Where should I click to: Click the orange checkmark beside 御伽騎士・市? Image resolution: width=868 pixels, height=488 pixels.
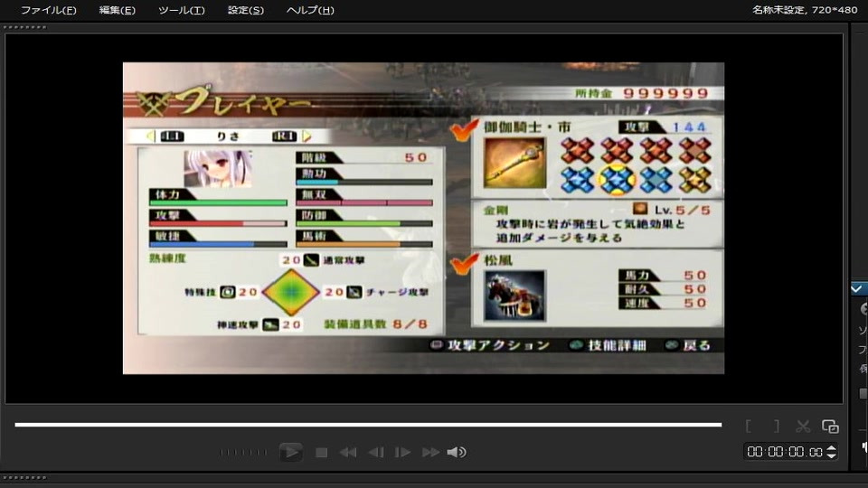[463, 129]
